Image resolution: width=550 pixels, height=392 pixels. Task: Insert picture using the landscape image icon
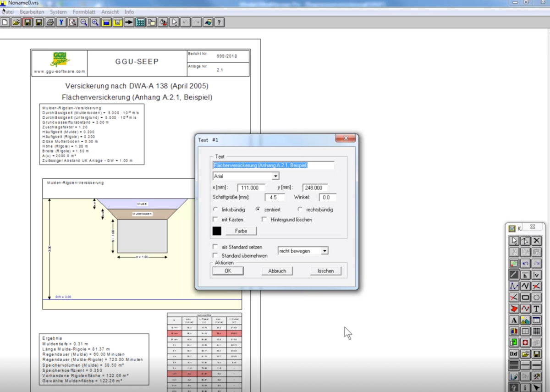[525, 320]
